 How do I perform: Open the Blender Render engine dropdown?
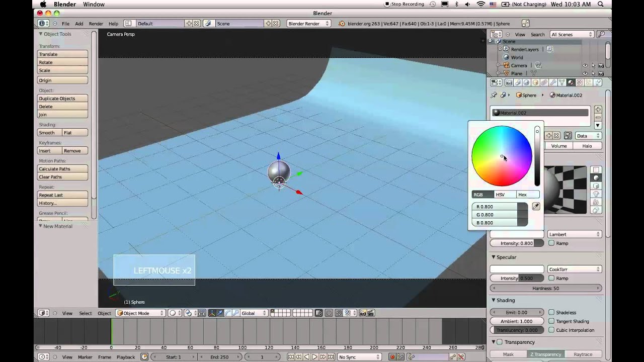[308, 24]
